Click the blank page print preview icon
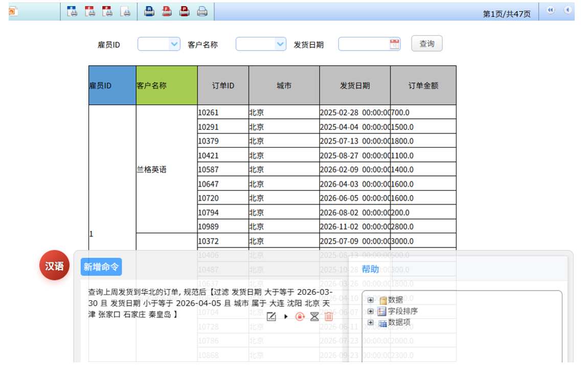 pos(125,12)
